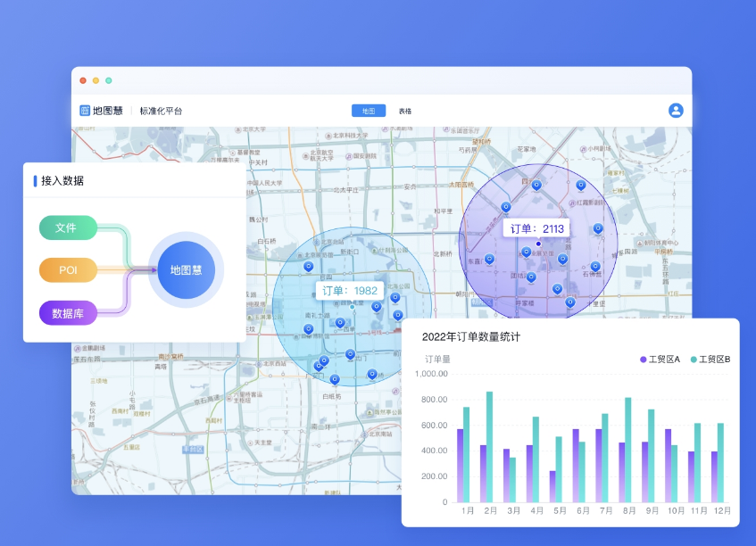
Task: Click the 中关村 map label
Action: [x=259, y=162]
